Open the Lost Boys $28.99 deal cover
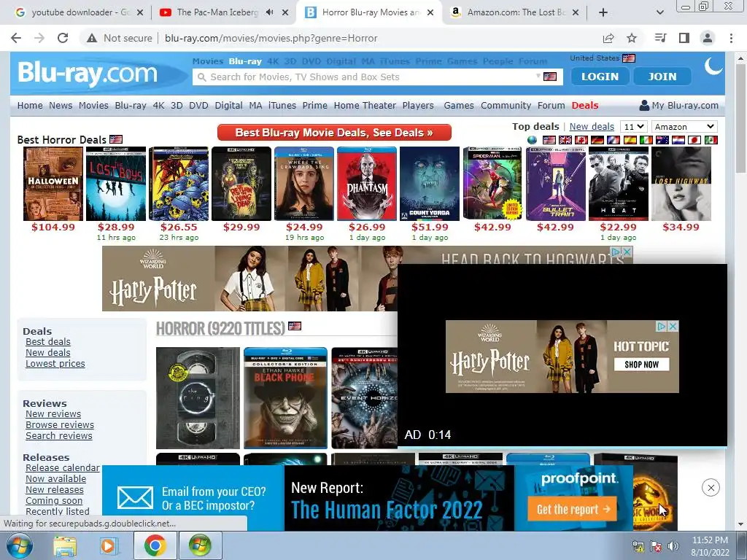This screenshot has height=560, width=747. click(116, 184)
